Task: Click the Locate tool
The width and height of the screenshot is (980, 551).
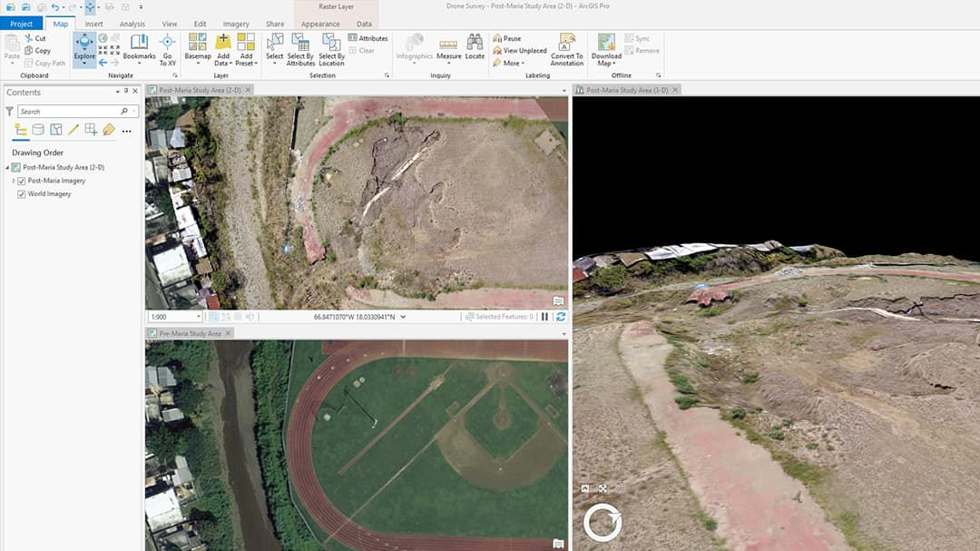Action: (474, 50)
